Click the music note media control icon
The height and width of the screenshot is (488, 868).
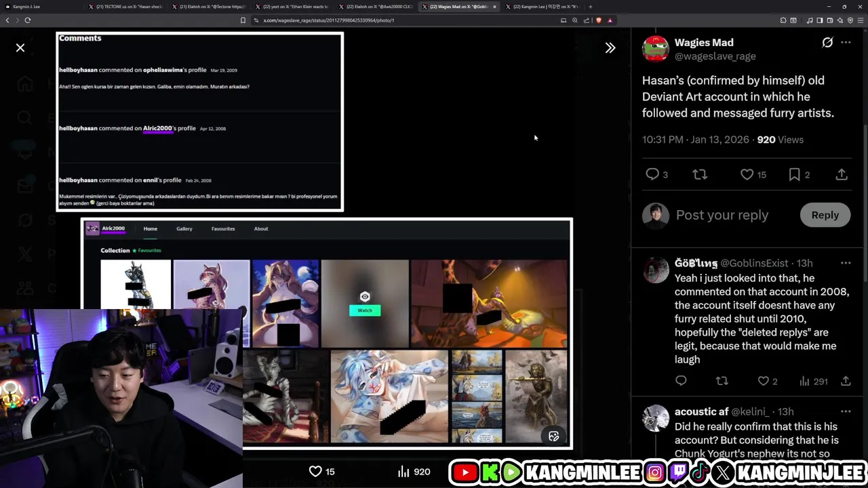click(810, 20)
